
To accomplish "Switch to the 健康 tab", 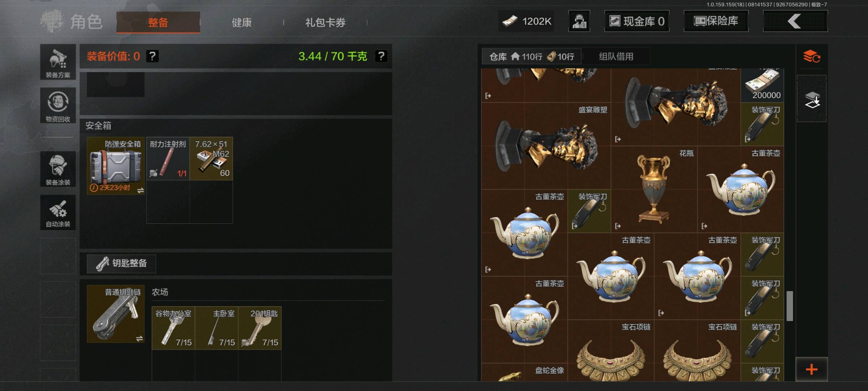I will 242,22.
